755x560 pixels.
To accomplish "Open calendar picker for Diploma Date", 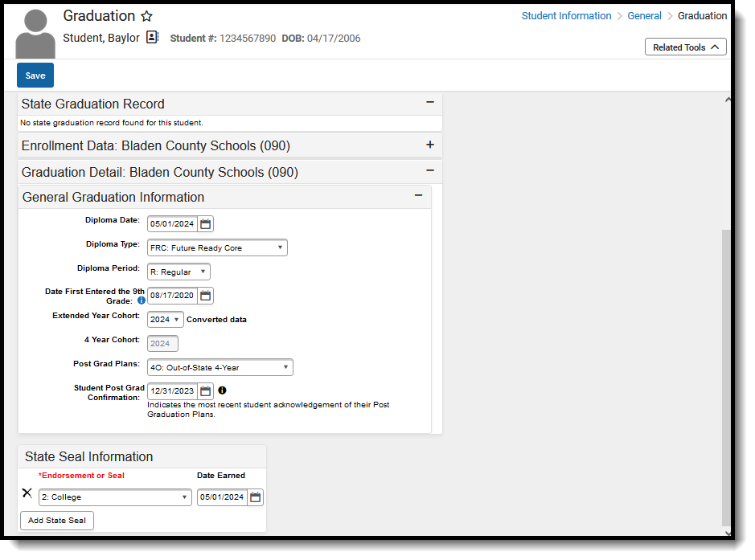I will click(x=206, y=223).
